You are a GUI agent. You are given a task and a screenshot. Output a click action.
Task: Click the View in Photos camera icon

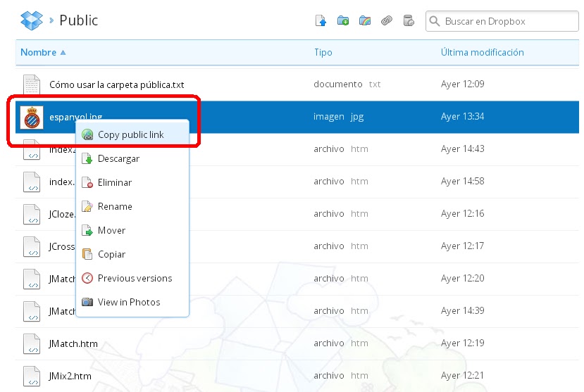87,302
